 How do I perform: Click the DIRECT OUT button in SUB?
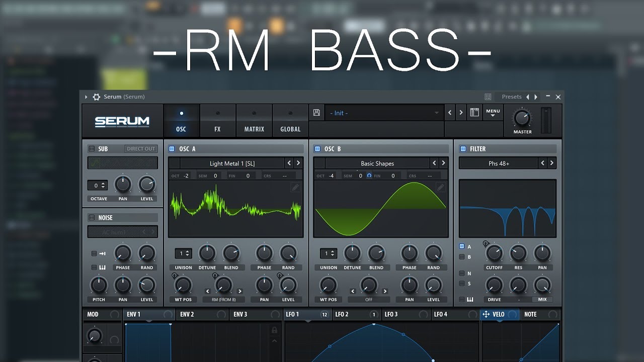click(x=141, y=149)
